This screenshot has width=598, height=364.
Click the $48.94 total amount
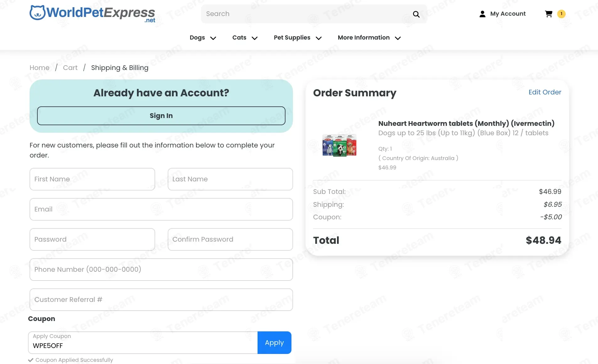[543, 240]
